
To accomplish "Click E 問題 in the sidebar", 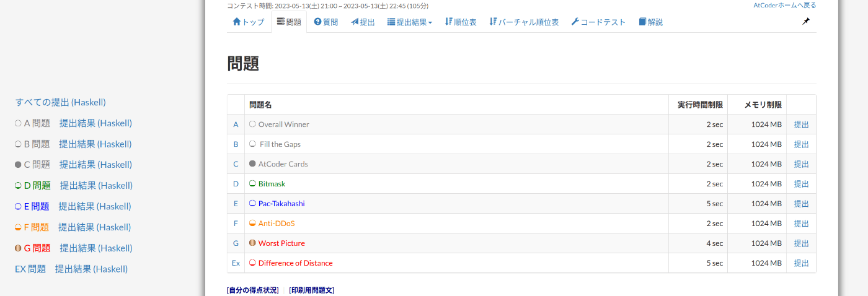I will pyautogui.click(x=37, y=206).
